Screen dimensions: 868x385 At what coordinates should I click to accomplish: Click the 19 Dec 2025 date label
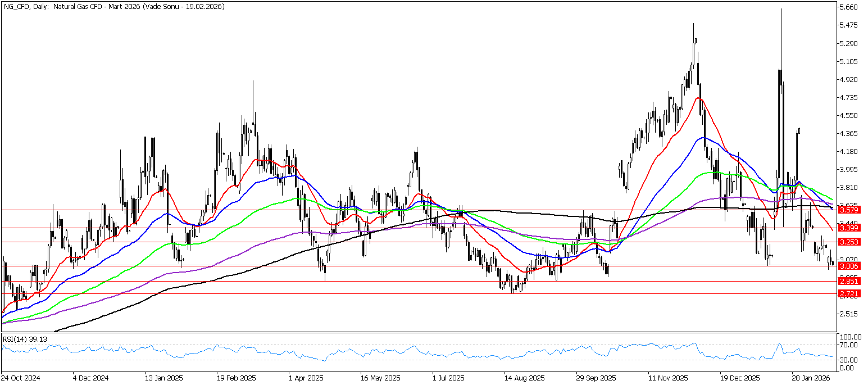click(x=740, y=378)
